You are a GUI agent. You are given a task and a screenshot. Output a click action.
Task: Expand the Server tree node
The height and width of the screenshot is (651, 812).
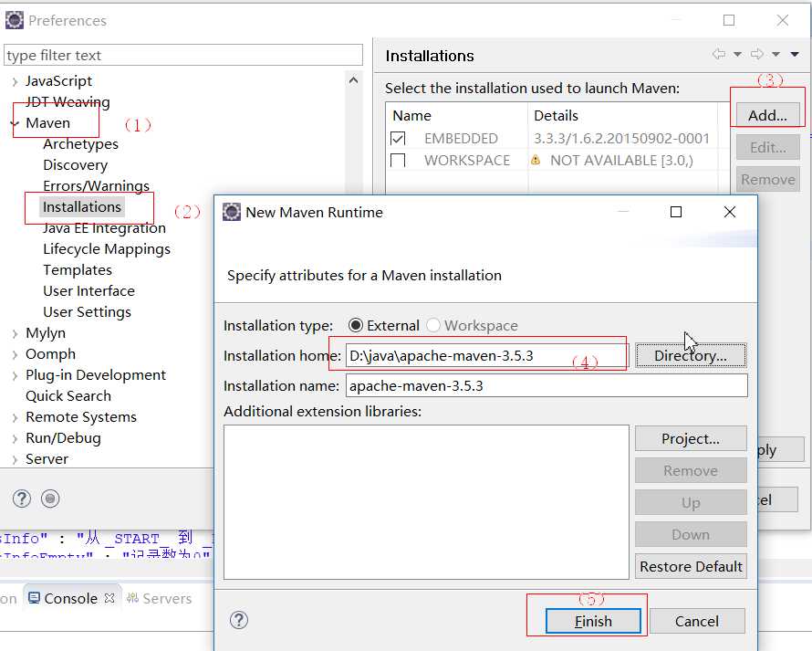pyautogui.click(x=15, y=460)
